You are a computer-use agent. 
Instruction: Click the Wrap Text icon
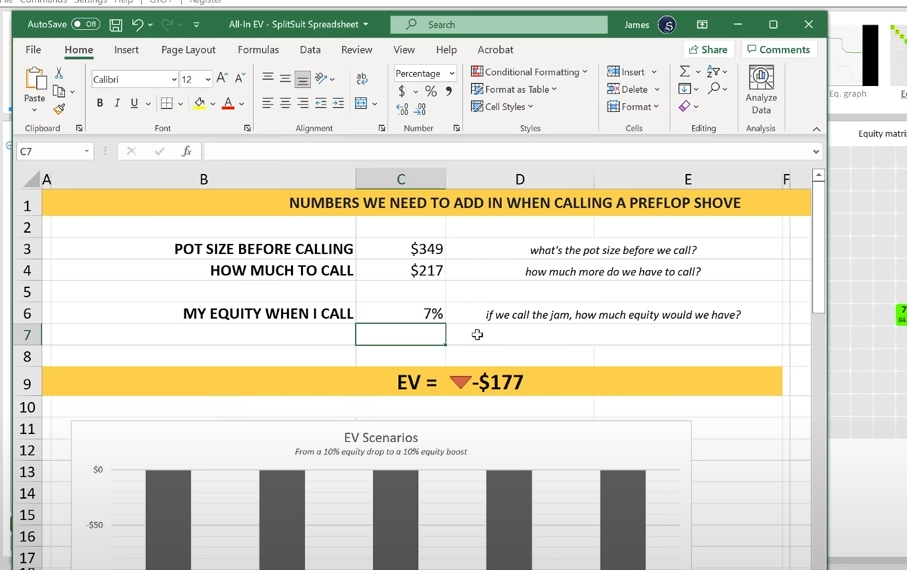pos(361,79)
